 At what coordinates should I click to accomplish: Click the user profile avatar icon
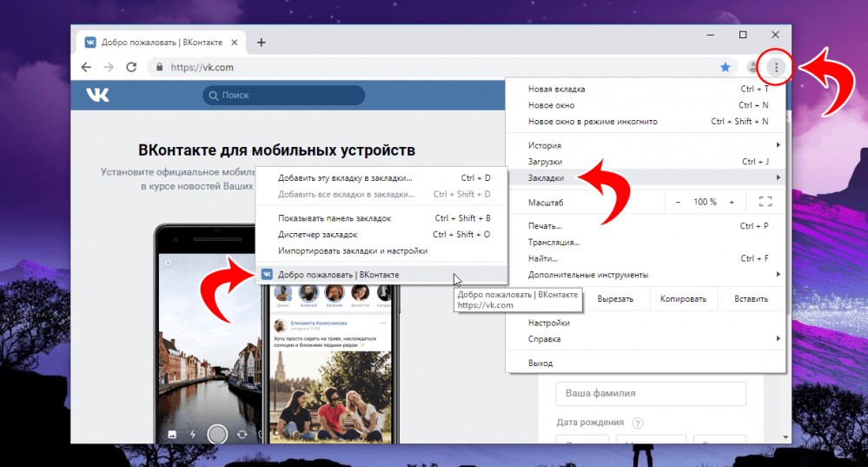pyautogui.click(x=752, y=67)
